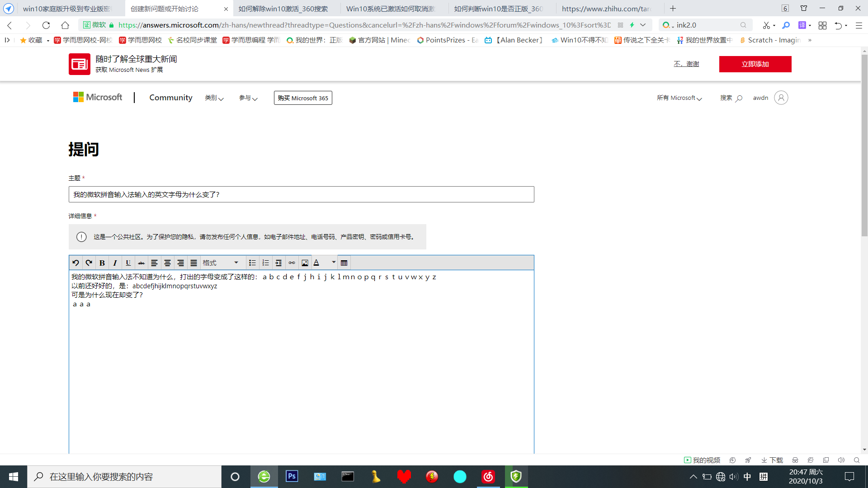
Task: Start a numbered list
Action: [265, 263]
